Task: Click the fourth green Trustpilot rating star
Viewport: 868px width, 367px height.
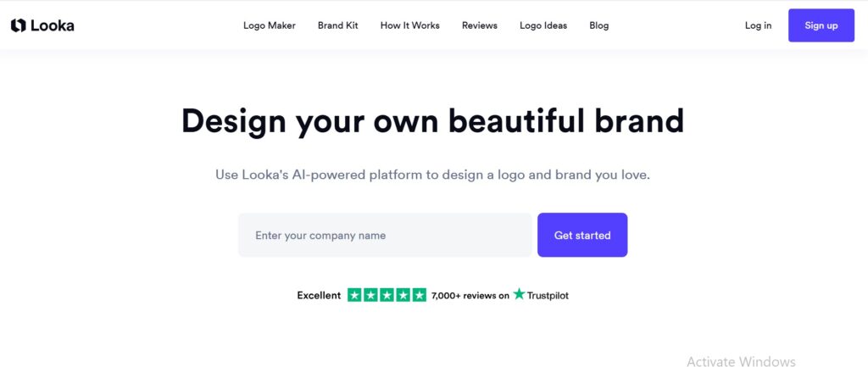Action: coord(403,295)
